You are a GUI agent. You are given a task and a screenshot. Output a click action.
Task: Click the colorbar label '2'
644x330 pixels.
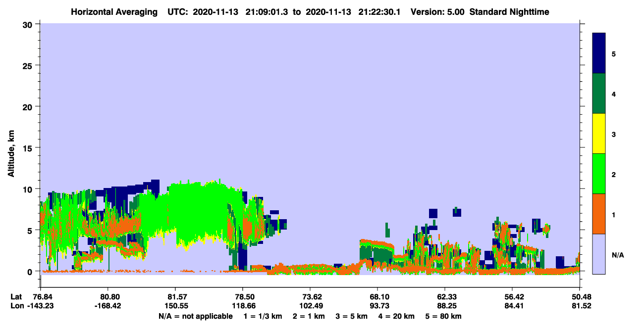(614, 174)
